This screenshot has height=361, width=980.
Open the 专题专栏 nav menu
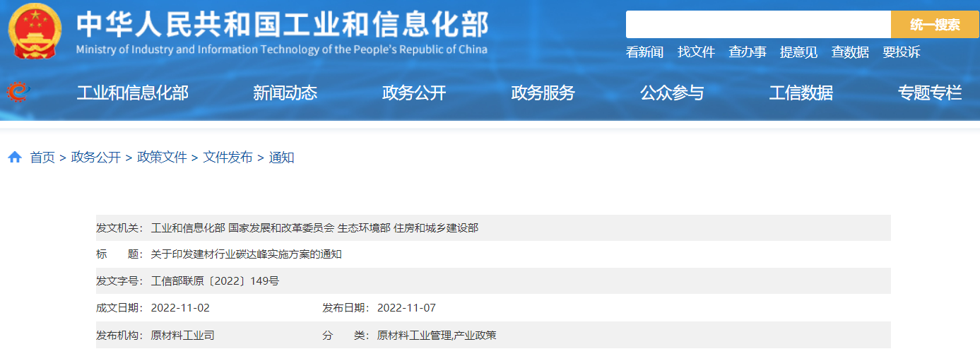[930, 93]
